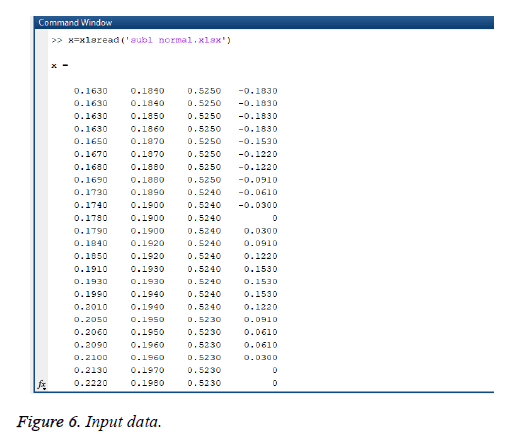Select the value 0.1860 in second column
The image size is (515, 437).
[147, 129]
